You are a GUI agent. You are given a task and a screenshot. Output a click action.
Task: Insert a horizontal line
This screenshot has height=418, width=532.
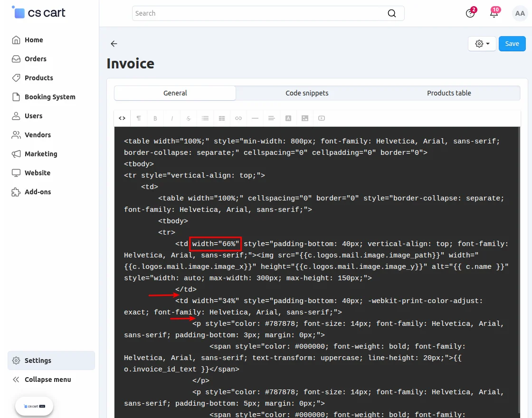[x=255, y=118]
